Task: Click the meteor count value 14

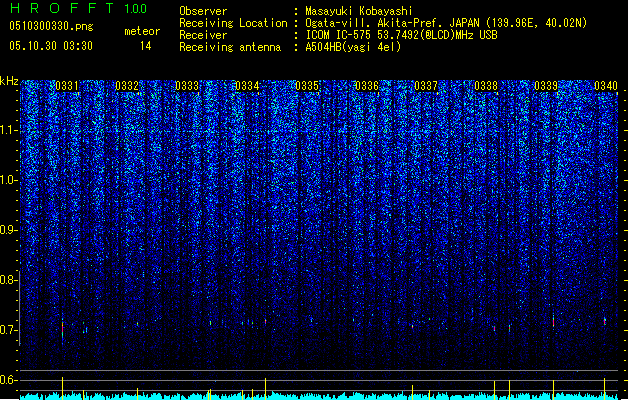Action: pos(146,46)
